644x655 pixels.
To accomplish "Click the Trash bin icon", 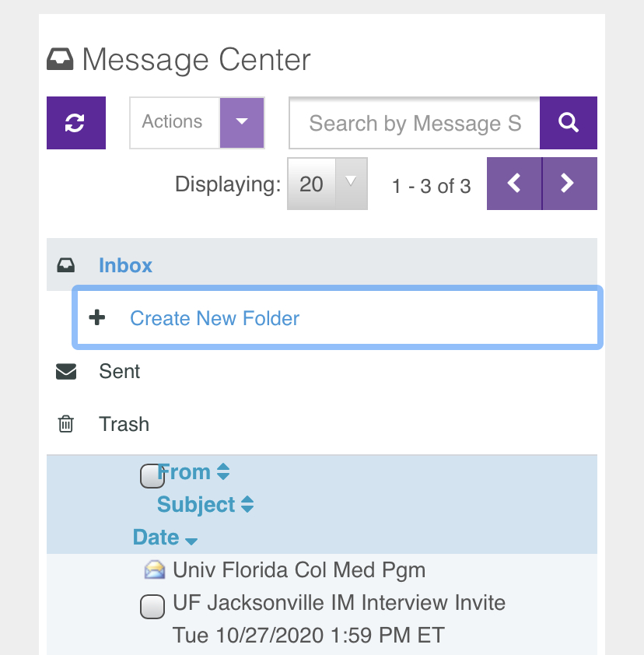I will pos(66,425).
